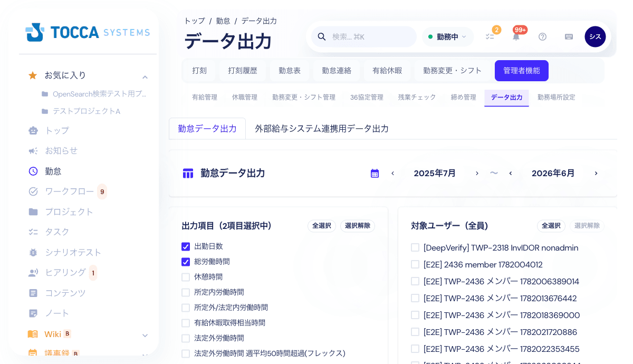Click folder icon for テストプロジェクトA
Viewport: 633px width, 364px height.
coord(45,111)
